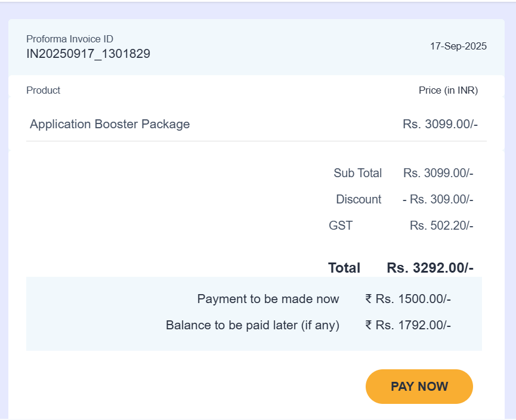Image resolution: width=516 pixels, height=420 pixels.
Task: Click the total amount Rs. 3292.00
Action: pos(430,268)
